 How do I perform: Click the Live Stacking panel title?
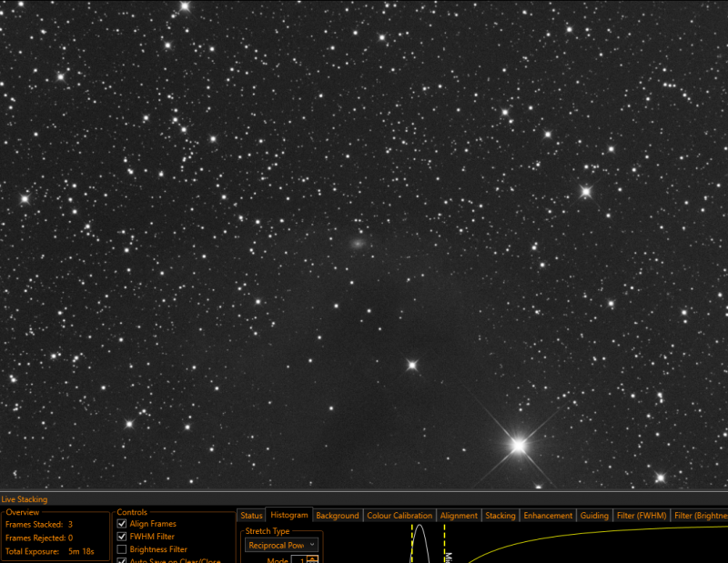(x=25, y=499)
